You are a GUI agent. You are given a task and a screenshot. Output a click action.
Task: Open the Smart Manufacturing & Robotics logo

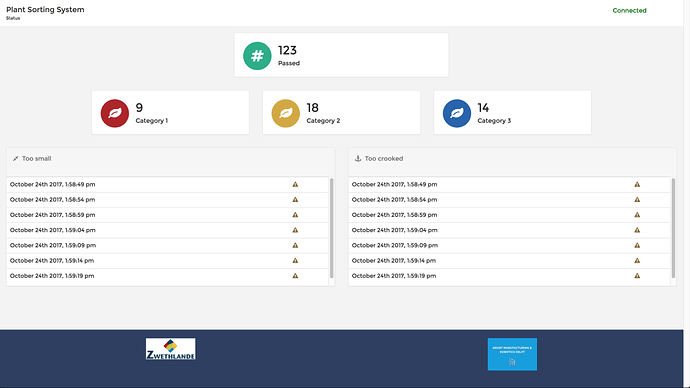coord(512,354)
